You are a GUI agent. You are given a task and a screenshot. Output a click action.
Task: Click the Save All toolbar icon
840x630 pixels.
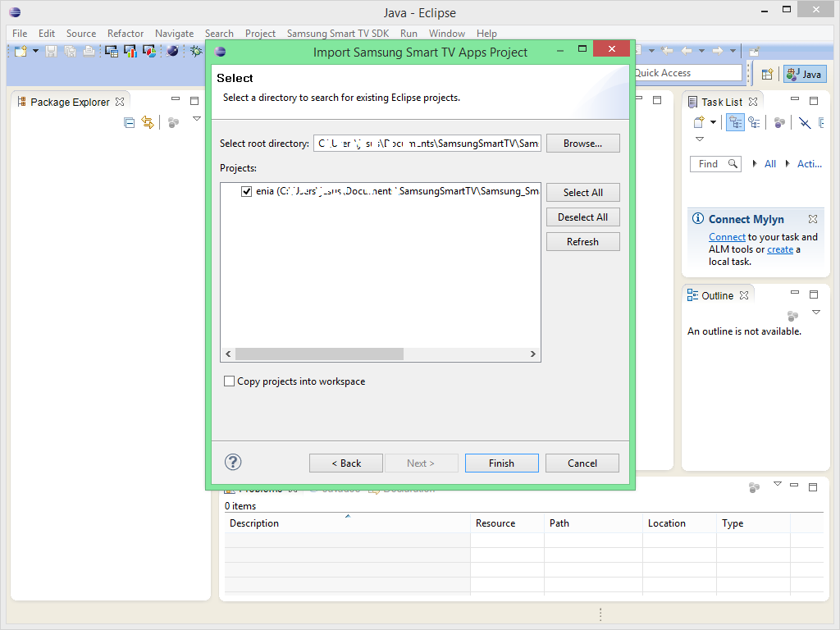[x=70, y=52]
